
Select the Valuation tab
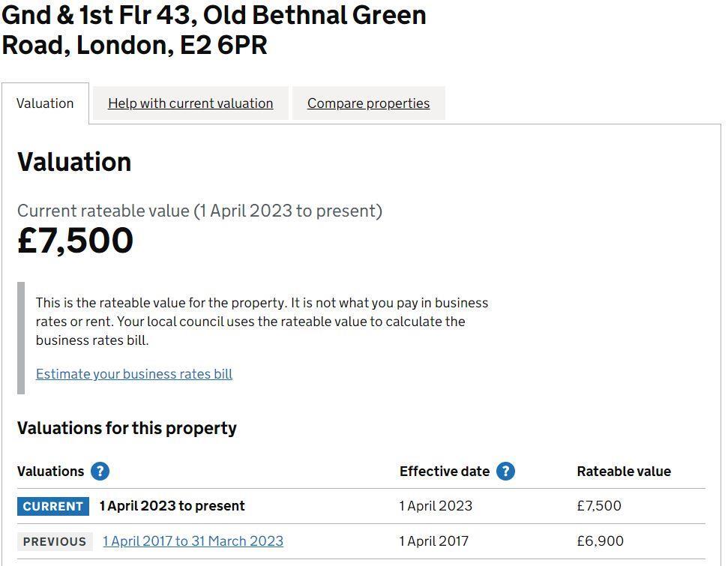point(45,103)
